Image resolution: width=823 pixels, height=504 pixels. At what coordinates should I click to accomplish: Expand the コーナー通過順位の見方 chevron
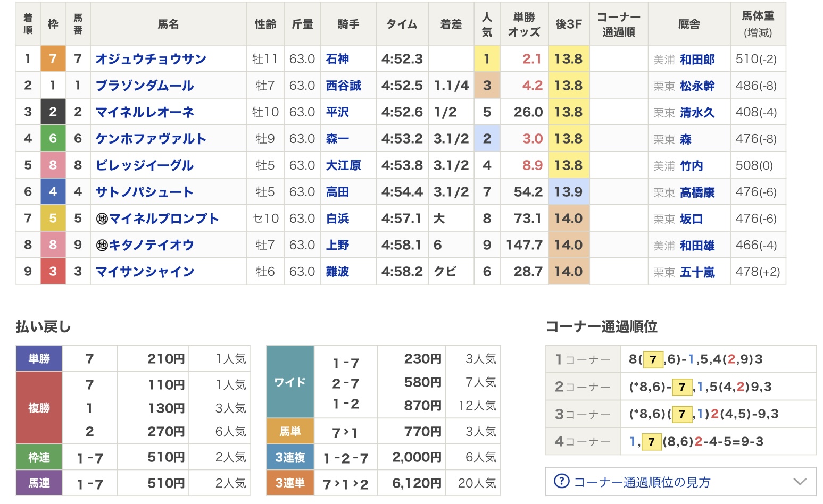click(x=800, y=482)
